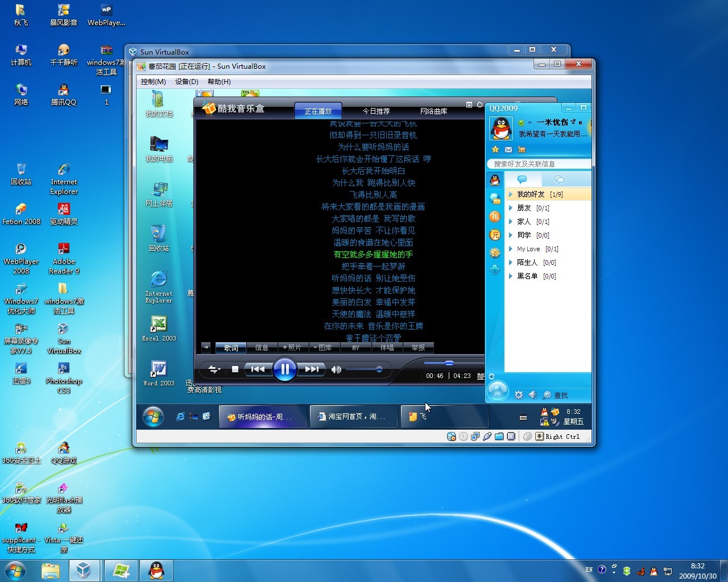Image resolution: width=728 pixels, height=582 pixels.
Task: Click guest taskbar item 淘宝网首页
Action: [x=353, y=417]
